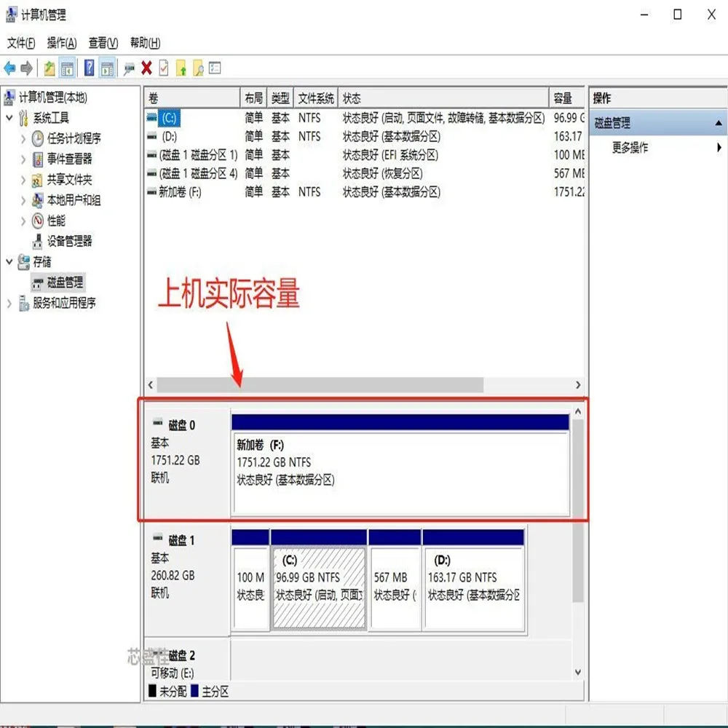
Task: Click the disk view scrollbar down arrow
Action: (578, 672)
